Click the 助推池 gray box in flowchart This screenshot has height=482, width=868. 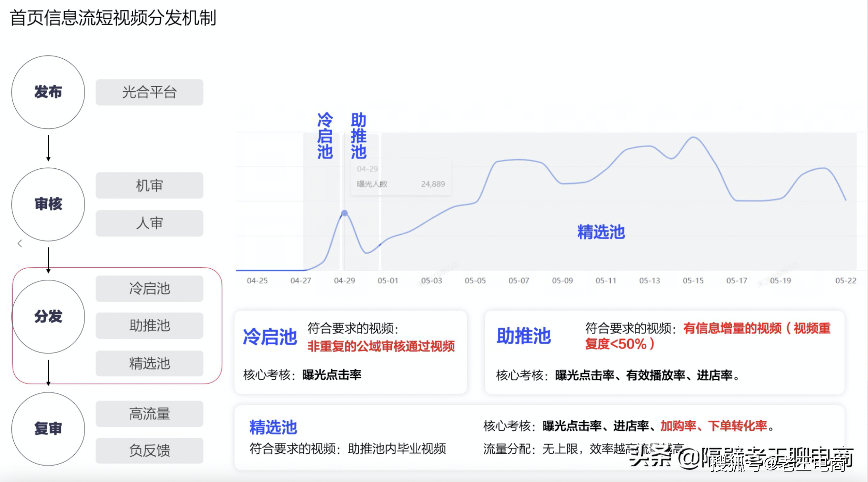tap(149, 326)
